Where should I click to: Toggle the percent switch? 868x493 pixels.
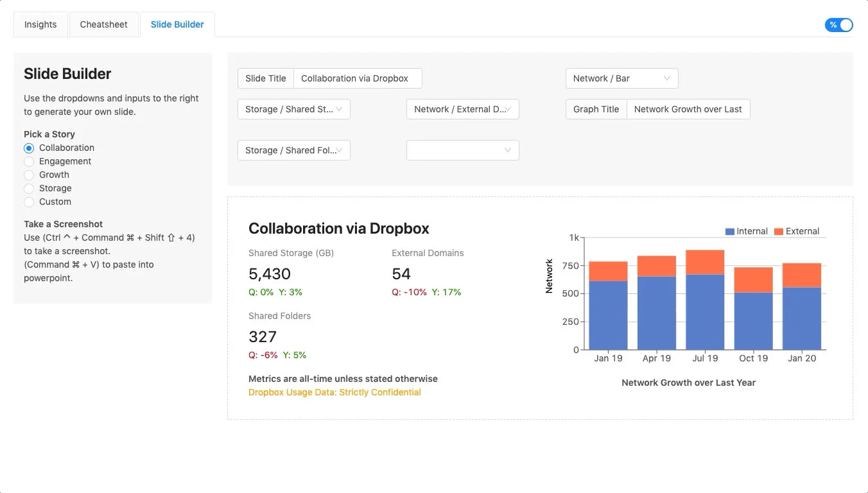coord(838,25)
